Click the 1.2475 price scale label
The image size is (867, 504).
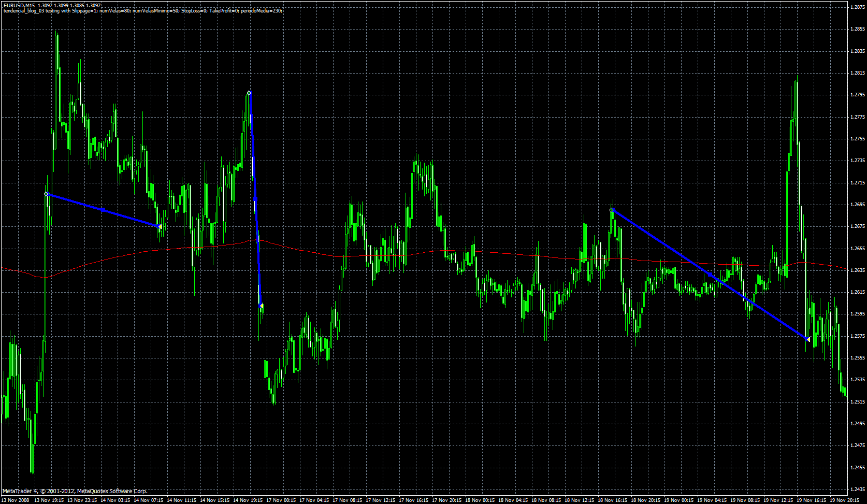(858, 445)
